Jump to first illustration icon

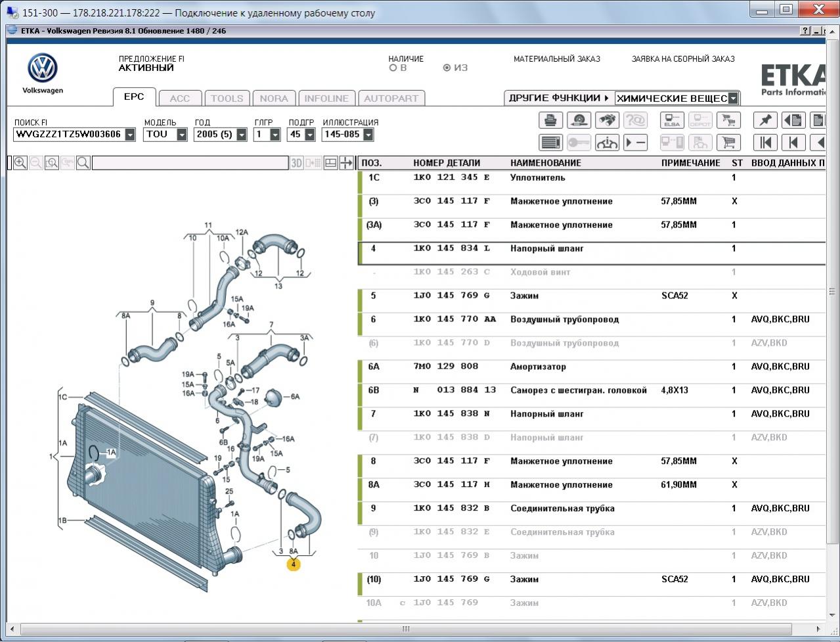(765, 143)
